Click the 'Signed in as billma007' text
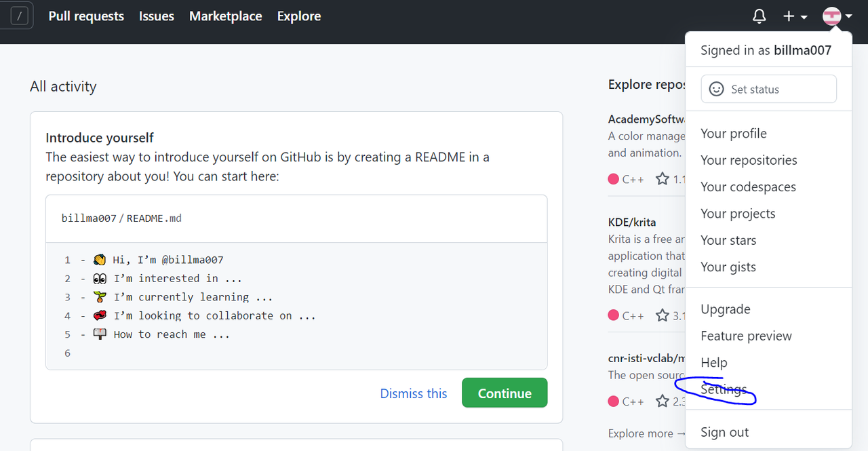868x451 pixels. pos(766,50)
